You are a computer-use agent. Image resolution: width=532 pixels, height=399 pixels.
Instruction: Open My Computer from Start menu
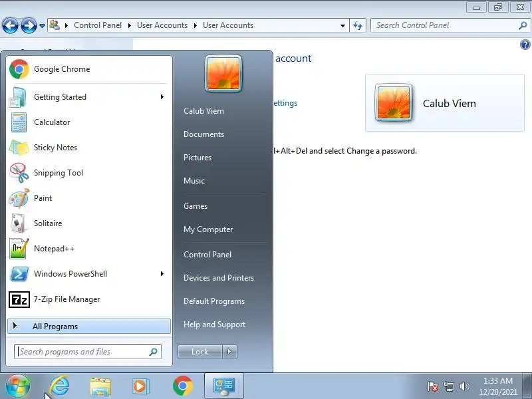[x=208, y=229]
